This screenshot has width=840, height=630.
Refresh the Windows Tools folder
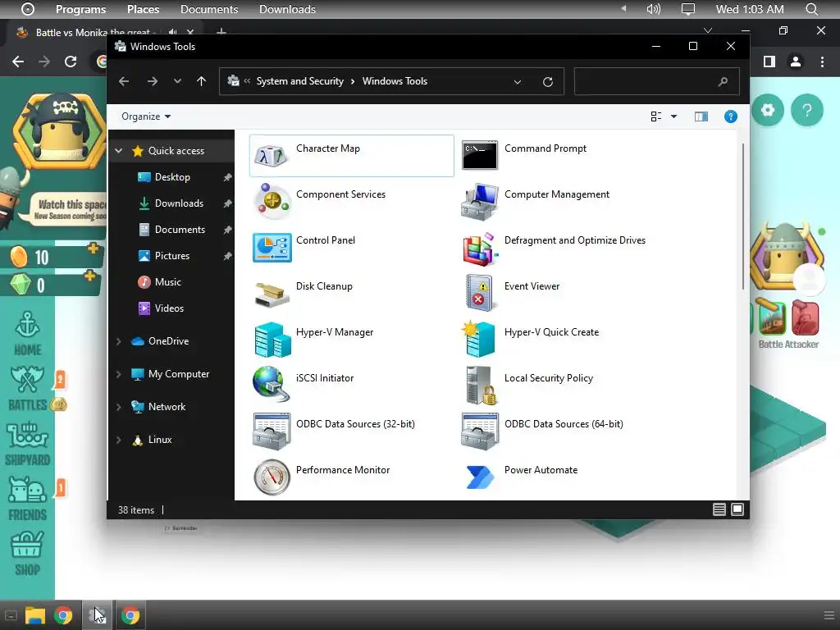coord(547,82)
